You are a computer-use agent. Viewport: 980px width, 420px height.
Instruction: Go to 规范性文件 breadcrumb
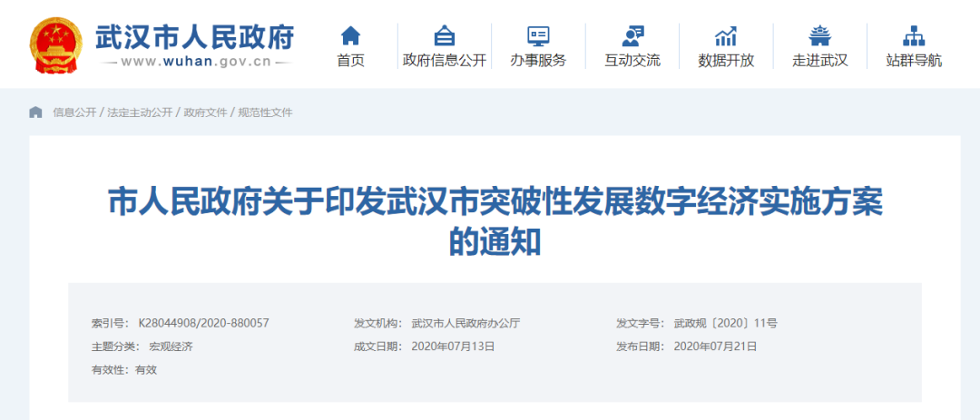tap(265, 112)
